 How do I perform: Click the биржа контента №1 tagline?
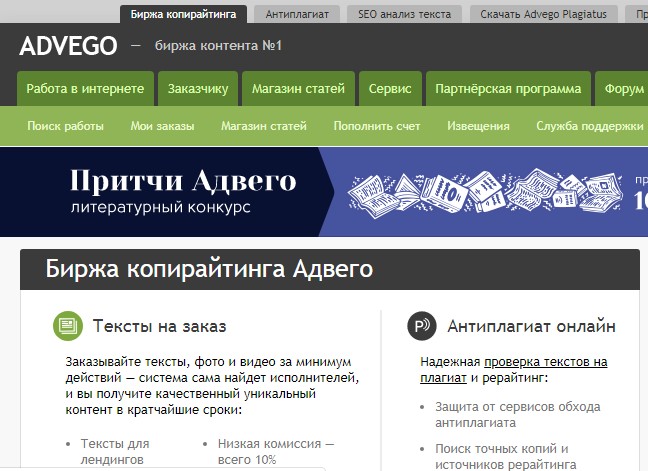pos(218,45)
